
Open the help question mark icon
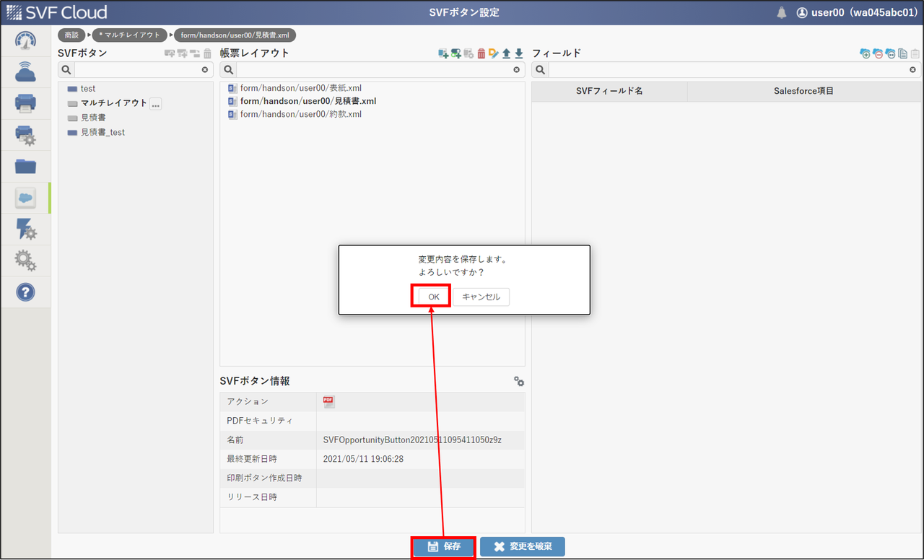[25, 292]
